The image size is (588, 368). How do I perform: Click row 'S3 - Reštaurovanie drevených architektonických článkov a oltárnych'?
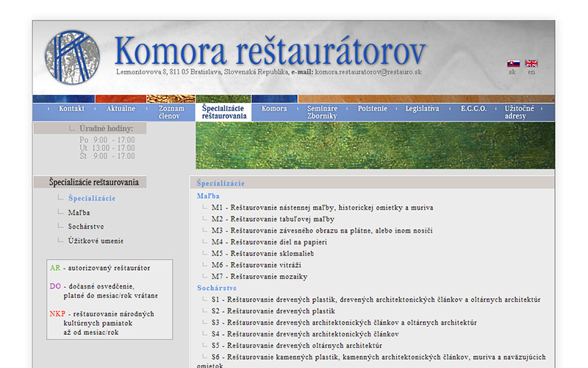click(x=344, y=322)
